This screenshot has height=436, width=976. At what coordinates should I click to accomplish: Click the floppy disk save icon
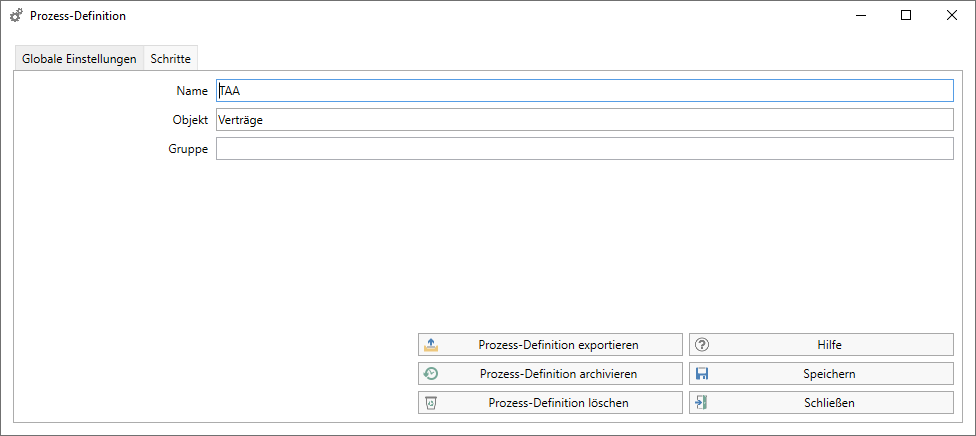coord(702,374)
